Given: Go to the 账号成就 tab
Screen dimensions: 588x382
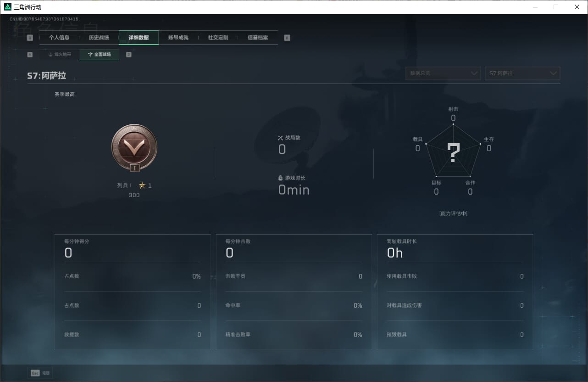Looking at the screenshot, I should coord(178,38).
